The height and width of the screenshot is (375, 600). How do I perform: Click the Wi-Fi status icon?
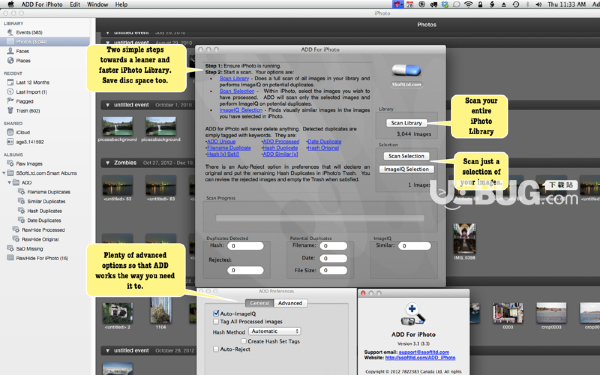[x=468, y=4]
